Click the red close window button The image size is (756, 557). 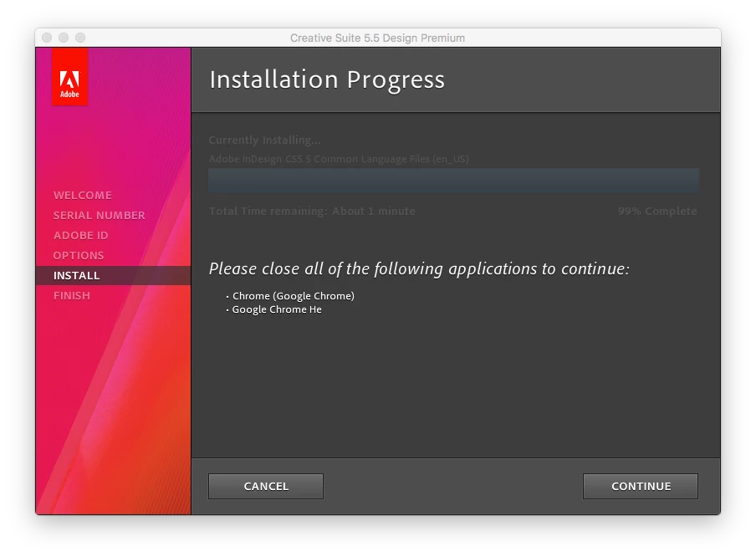pos(47,38)
